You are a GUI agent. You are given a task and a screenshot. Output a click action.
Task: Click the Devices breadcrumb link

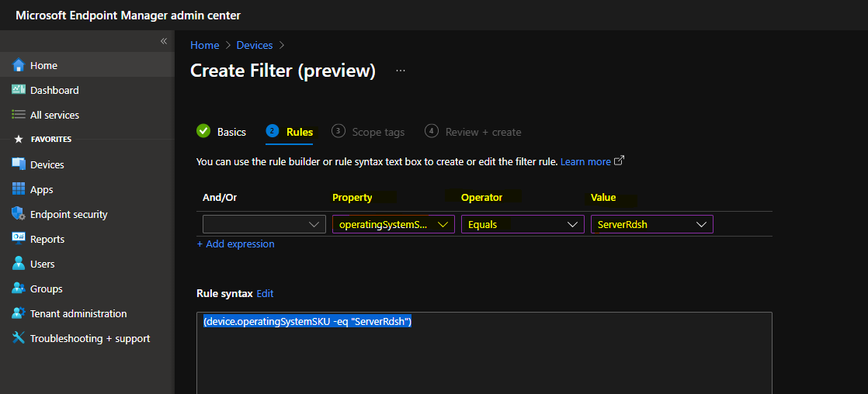point(255,46)
